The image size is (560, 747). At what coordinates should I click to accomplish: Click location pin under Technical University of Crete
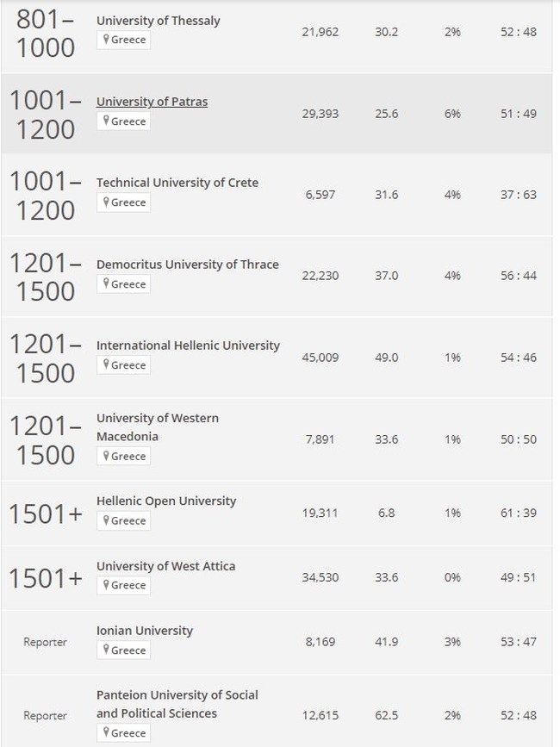coord(106,202)
